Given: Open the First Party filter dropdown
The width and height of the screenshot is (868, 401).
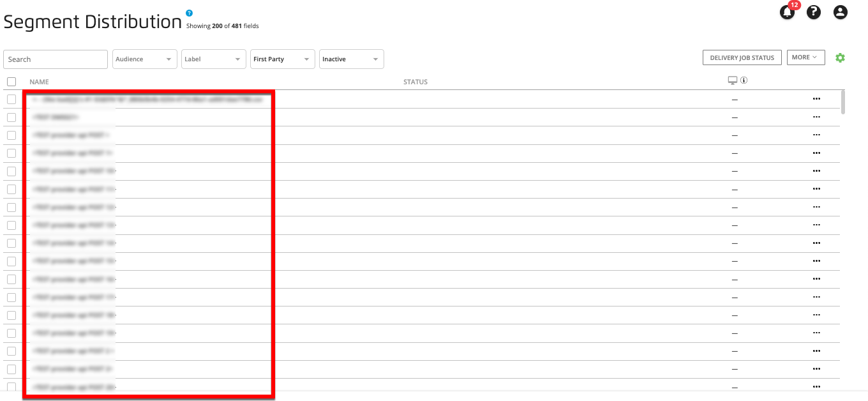Looking at the screenshot, I should 283,59.
